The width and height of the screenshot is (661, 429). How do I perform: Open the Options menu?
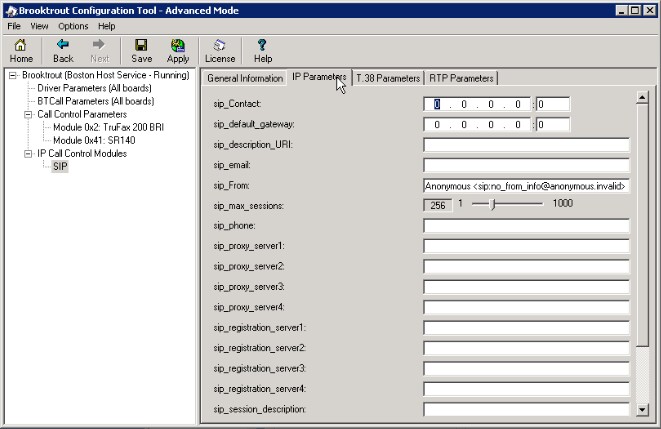73,26
